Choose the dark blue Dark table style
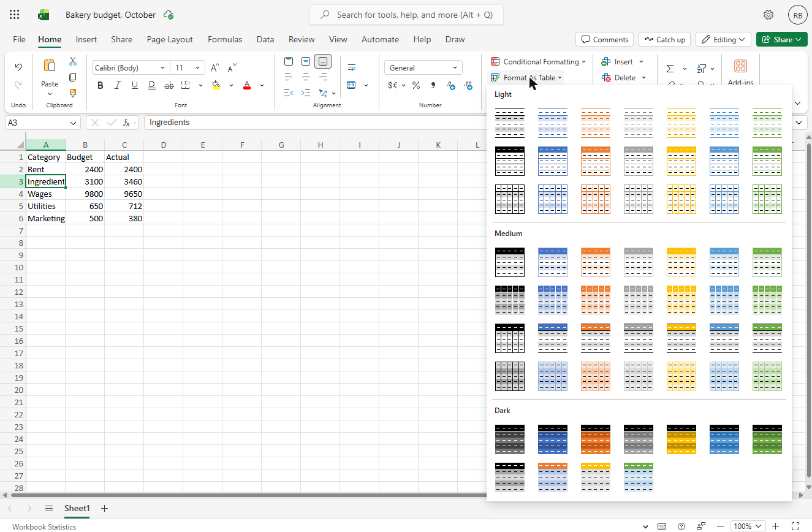 click(553, 439)
